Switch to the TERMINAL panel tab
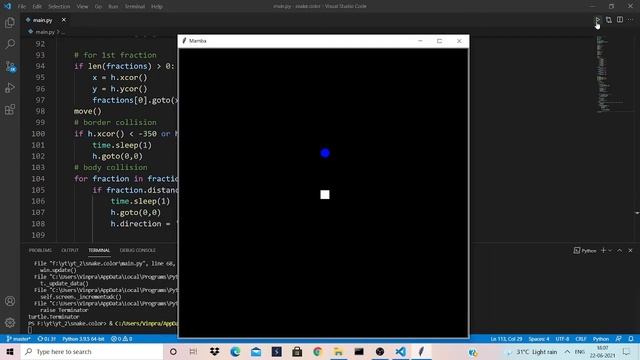The image size is (640, 360). (99, 250)
